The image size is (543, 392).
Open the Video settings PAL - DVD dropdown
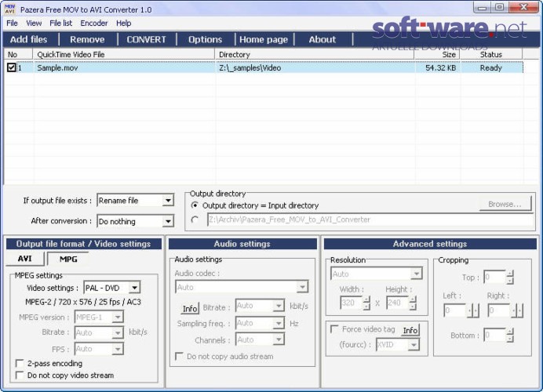(x=134, y=288)
